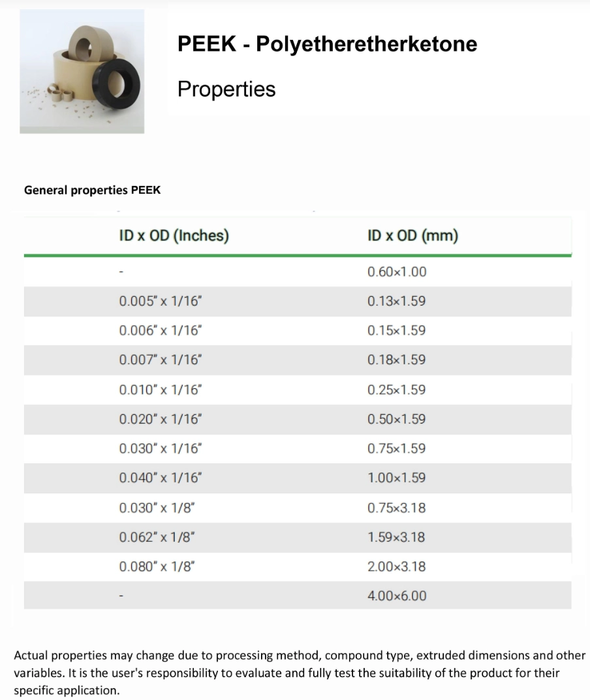Click the 0.080" x 1/8" entry
Image resolution: width=590 pixels, height=700 pixels.
pos(157,566)
